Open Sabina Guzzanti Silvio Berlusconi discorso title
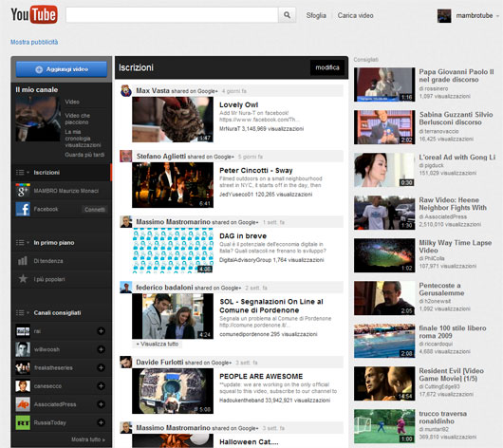 pos(456,118)
